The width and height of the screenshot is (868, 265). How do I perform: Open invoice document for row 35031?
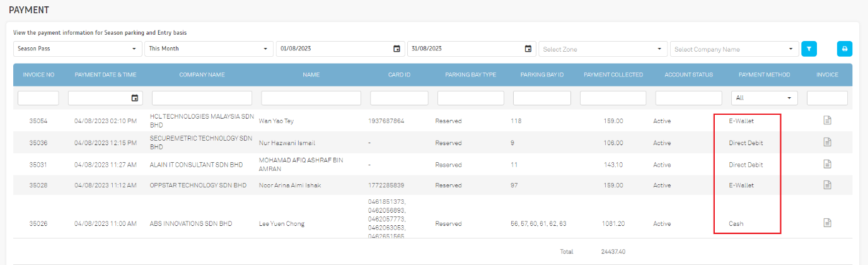click(x=828, y=164)
